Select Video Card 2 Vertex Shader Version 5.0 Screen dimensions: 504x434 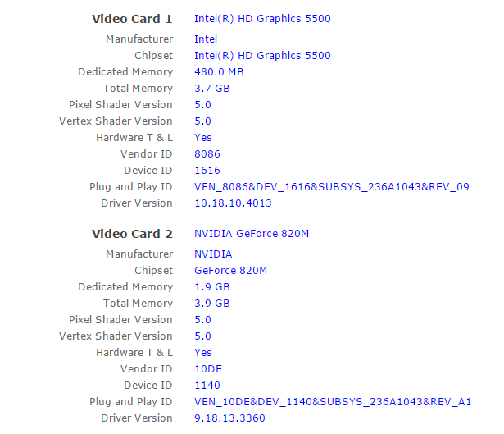[x=202, y=336]
